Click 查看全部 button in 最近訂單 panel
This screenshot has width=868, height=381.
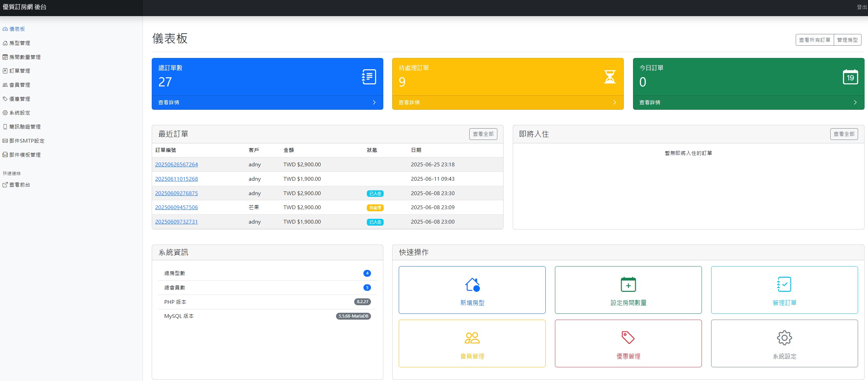pyautogui.click(x=483, y=134)
